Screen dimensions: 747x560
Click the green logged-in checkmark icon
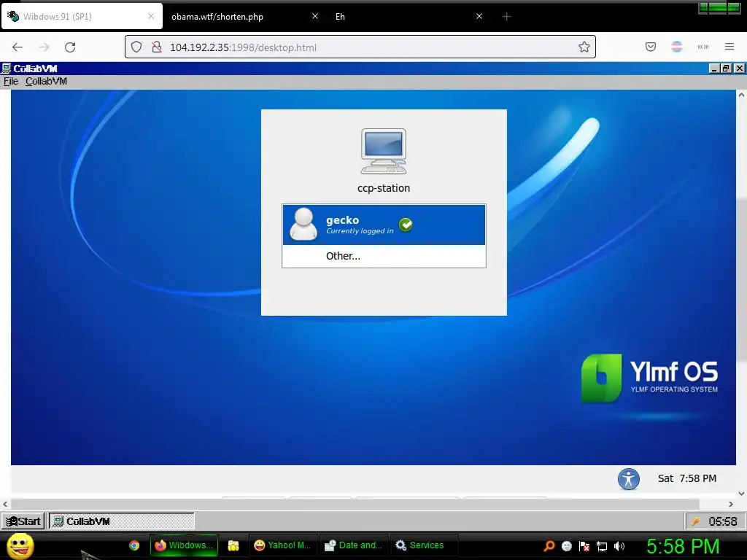(x=406, y=225)
